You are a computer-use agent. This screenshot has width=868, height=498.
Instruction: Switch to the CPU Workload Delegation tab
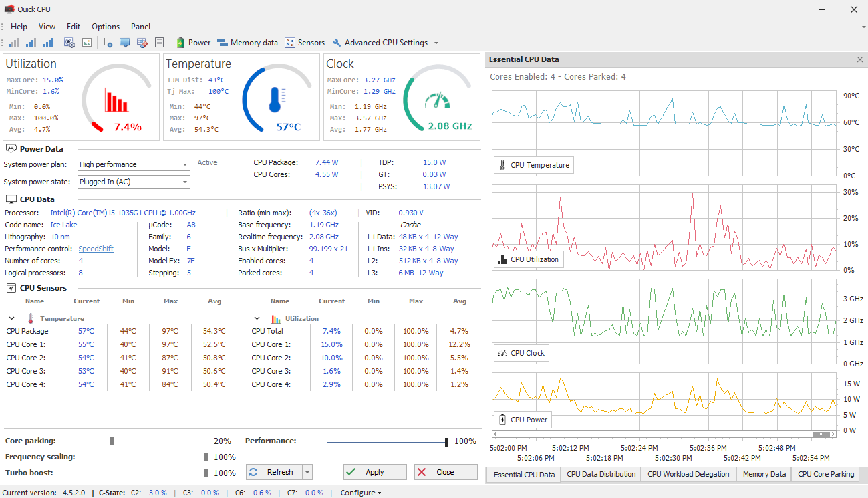(x=689, y=475)
